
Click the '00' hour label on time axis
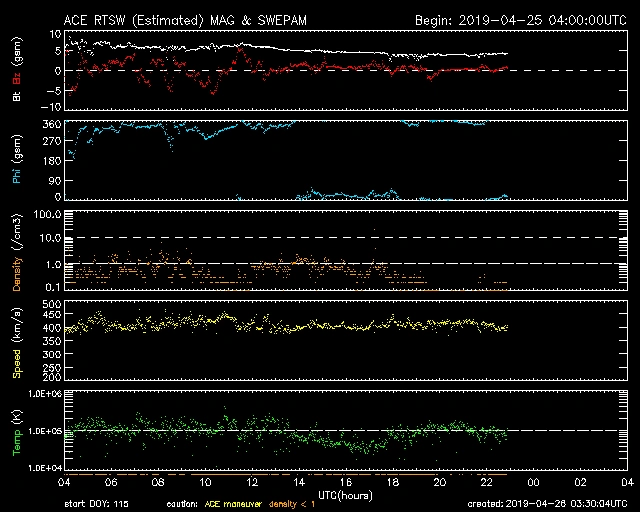533,483
